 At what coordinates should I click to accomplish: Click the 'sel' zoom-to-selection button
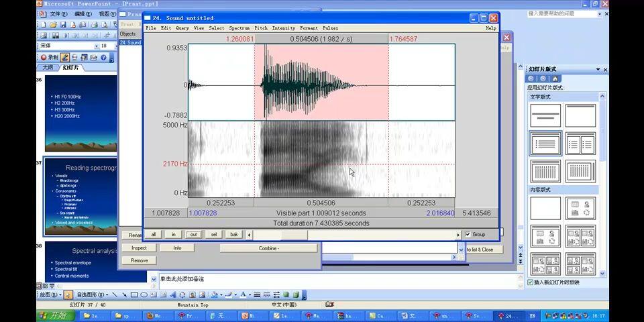pos(213,235)
